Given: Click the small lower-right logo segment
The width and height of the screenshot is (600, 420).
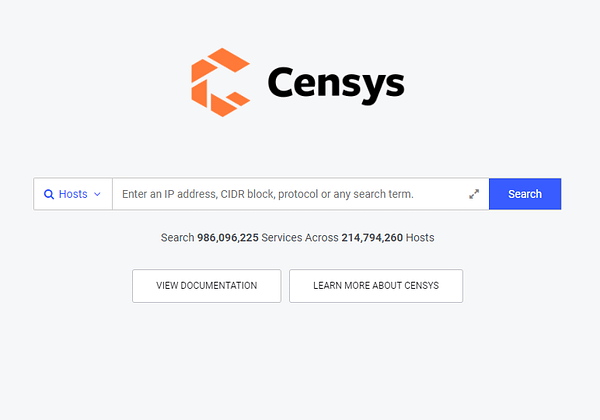Looking at the screenshot, I should [238, 99].
